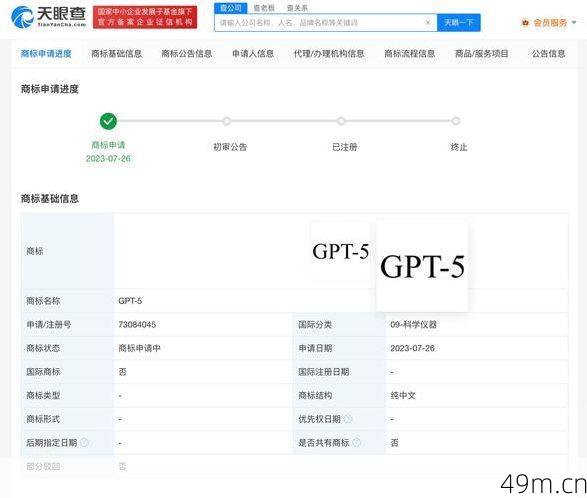Switch to the 代理/办理机构信息 tab
Screen dimensions: 587x498
pyautogui.click(x=329, y=54)
